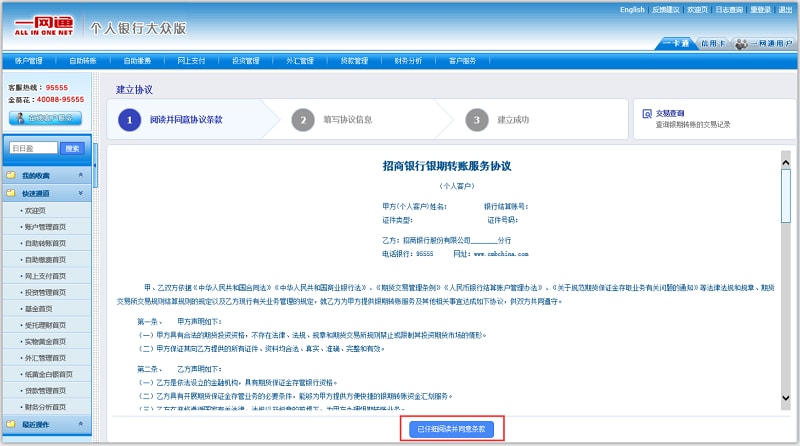This screenshot has height=446, width=800.
Task: Switch language via the English link
Action: tap(632, 10)
